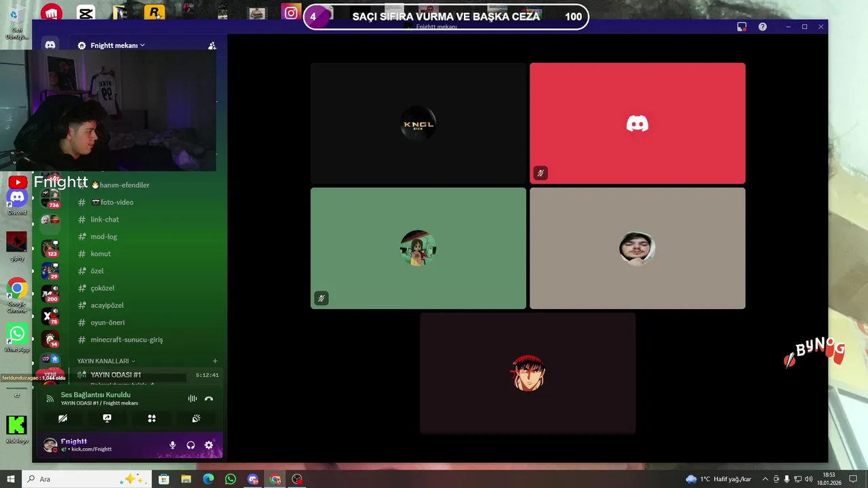Open WhatsApp desktop shortcut
This screenshot has height=488, width=868.
17,338
